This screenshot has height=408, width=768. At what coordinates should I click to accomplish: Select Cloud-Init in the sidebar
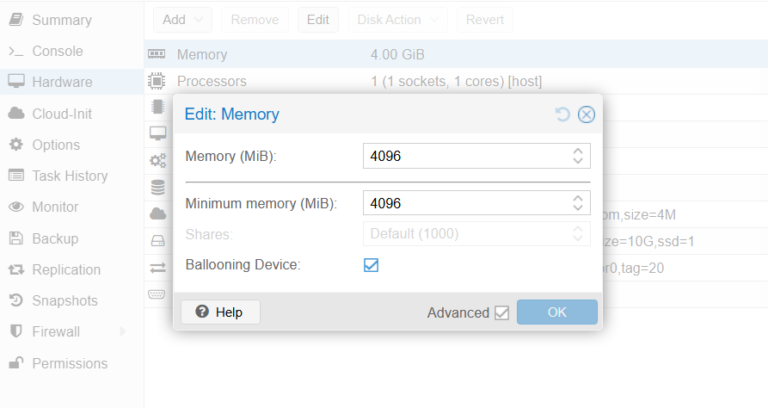(61, 114)
